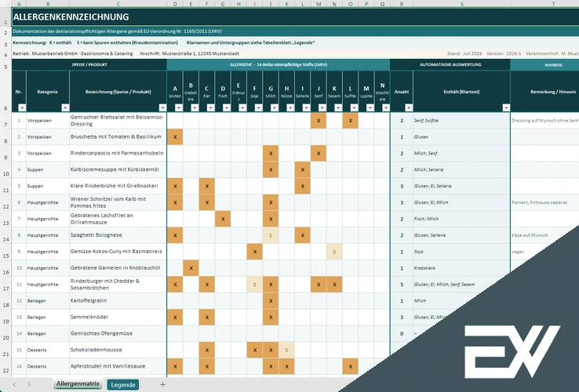Click the Sulfite X cell for Gemischter Blattsalat
The image size is (579, 392).
[x=351, y=121]
